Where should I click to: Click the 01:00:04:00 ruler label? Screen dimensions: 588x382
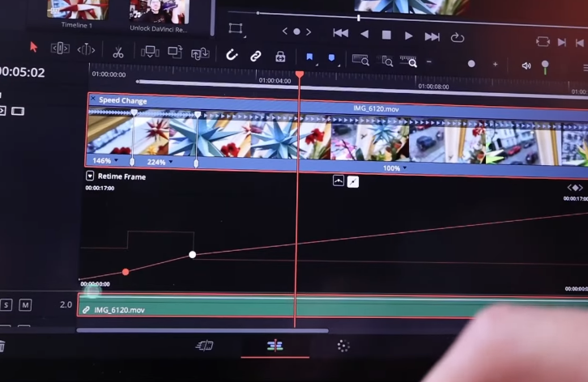(x=275, y=81)
